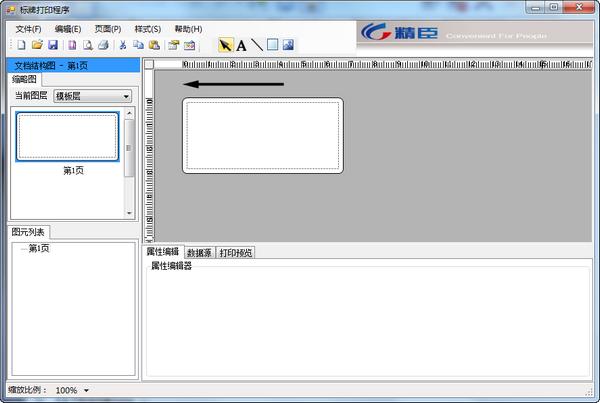Select the arrow pointer tool
The height and width of the screenshot is (403, 600).
225,45
